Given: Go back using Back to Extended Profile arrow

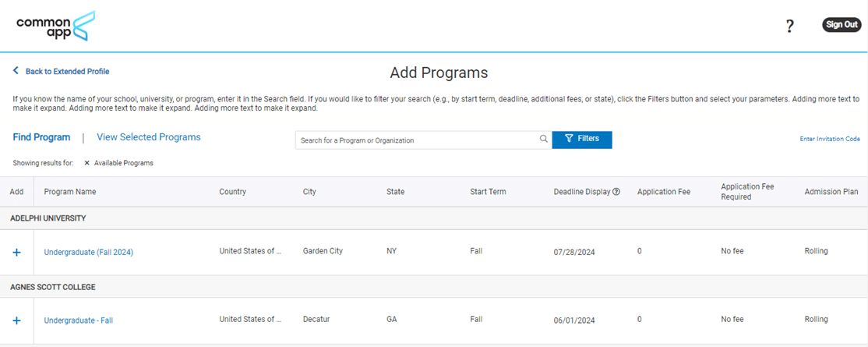Looking at the screenshot, I should click(16, 71).
